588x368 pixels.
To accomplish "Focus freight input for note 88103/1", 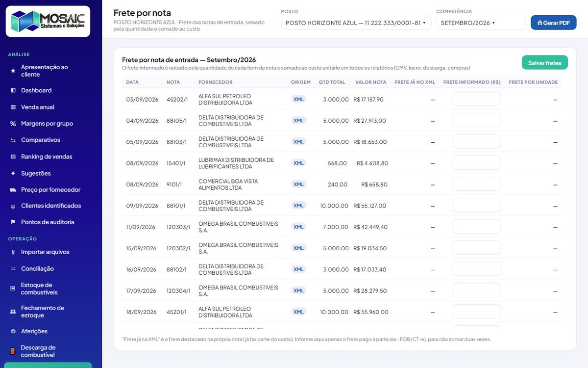I will click(x=476, y=142).
